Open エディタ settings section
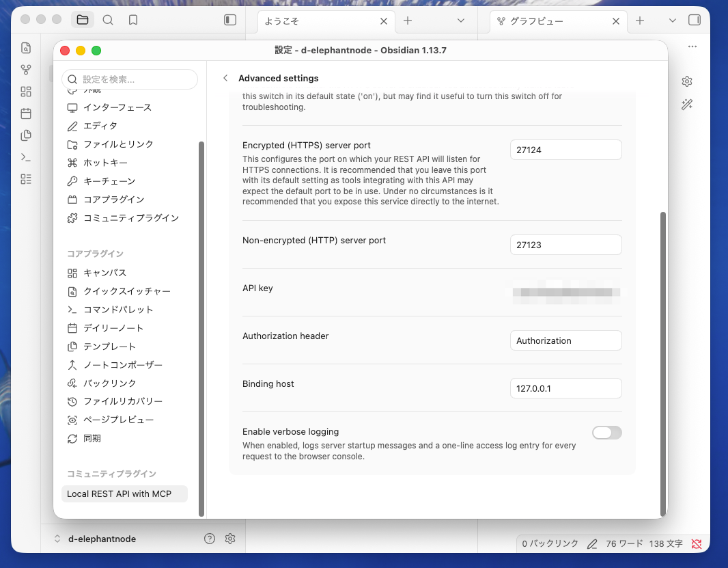Image resolution: width=728 pixels, height=568 pixels. click(x=124, y=126)
